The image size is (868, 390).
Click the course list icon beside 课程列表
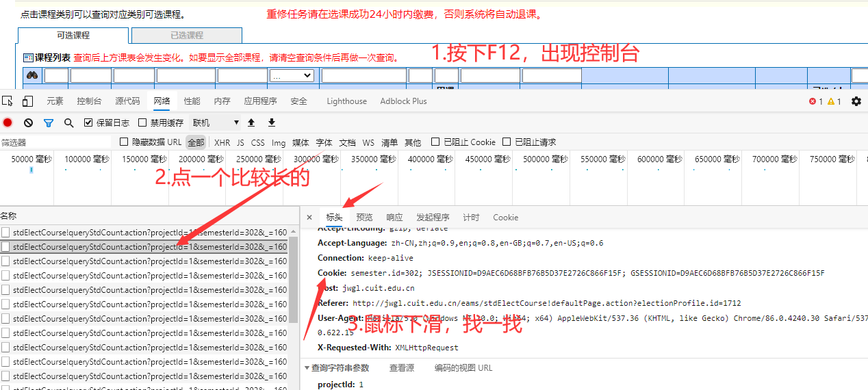coord(28,57)
